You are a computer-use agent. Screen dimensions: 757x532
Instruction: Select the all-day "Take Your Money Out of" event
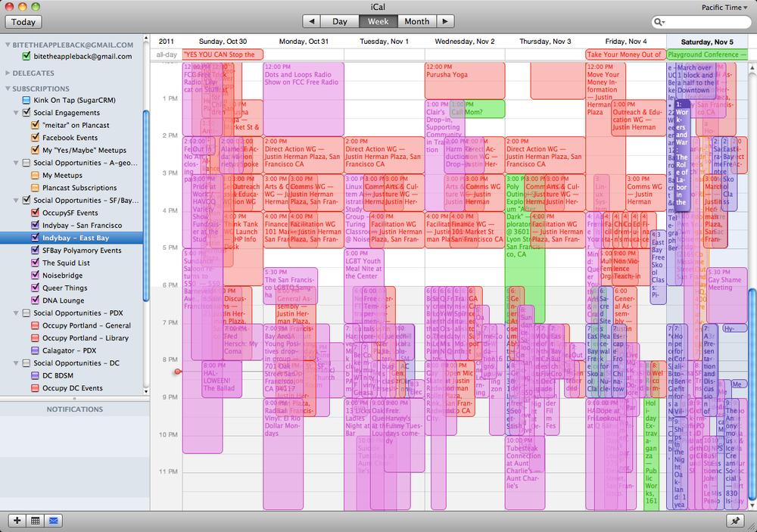click(x=626, y=54)
